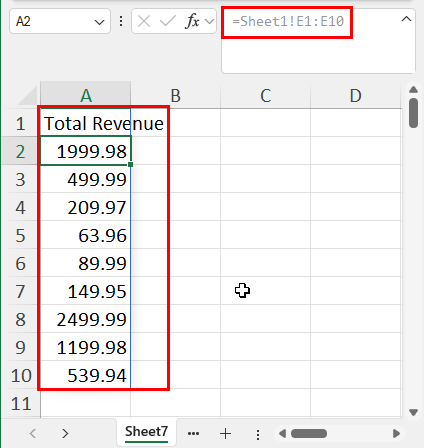This screenshot has width=424, height=448.
Task: Collapse the formula bar with chevron
Action: point(406,19)
